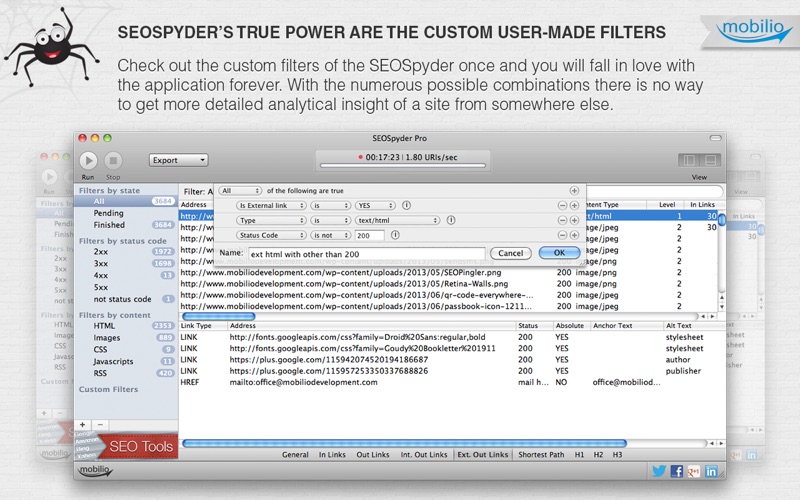
Task: Show info for 'Is External link' rule
Action: pyautogui.click(x=406, y=205)
